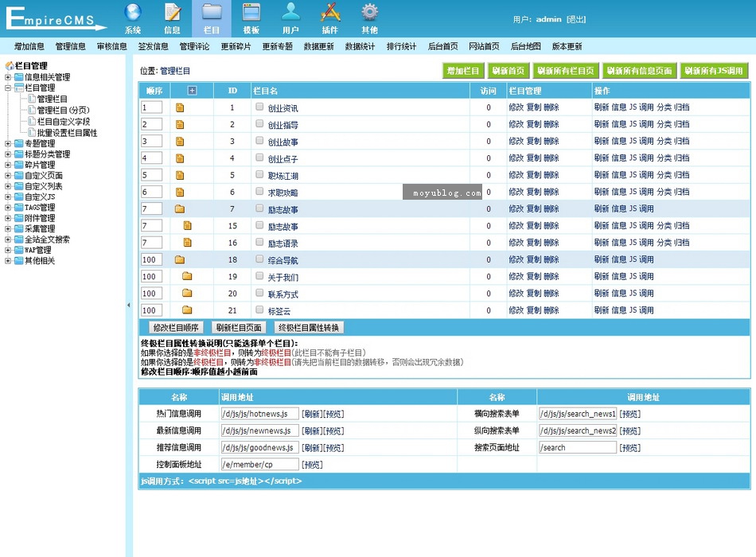Open the 信息 section icon
Viewport: 756px width, 557px height.
pos(172,13)
